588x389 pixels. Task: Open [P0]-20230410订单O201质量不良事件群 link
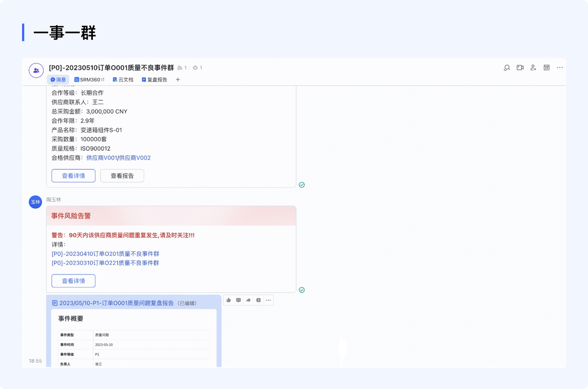[106, 254]
